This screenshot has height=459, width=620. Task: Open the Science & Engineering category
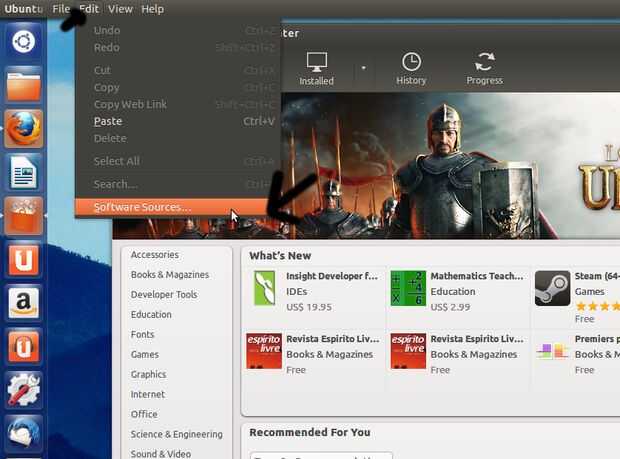click(x=176, y=434)
